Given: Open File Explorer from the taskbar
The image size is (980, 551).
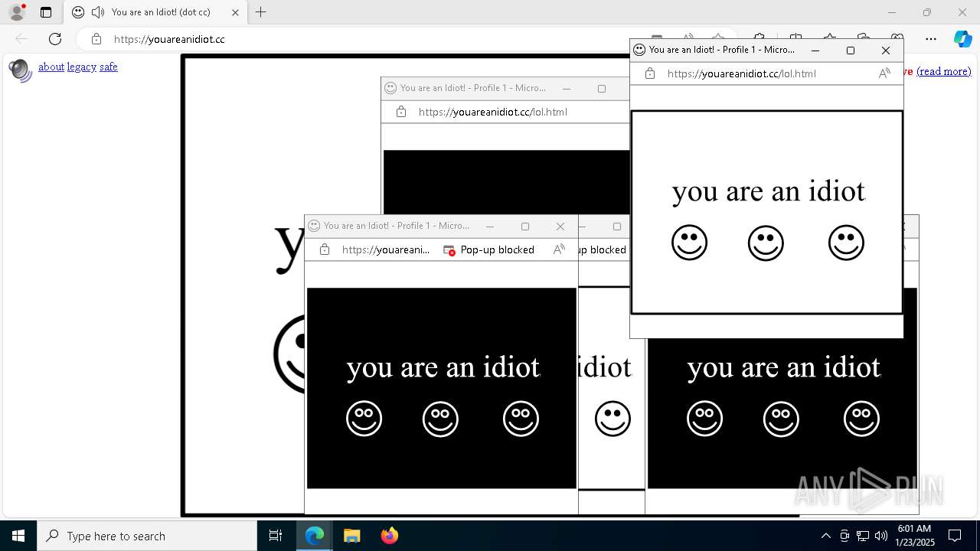Looking at the screenshot, I should point(351,536).
